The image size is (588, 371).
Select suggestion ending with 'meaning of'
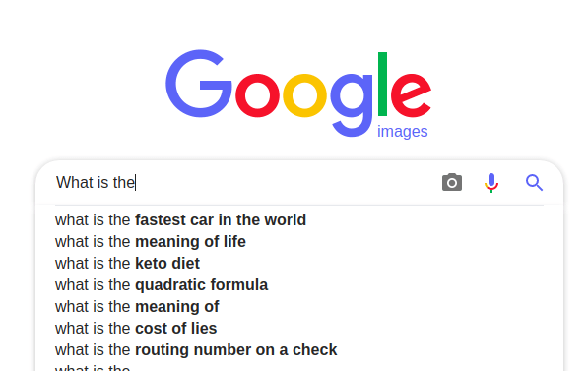click(137, 307)
